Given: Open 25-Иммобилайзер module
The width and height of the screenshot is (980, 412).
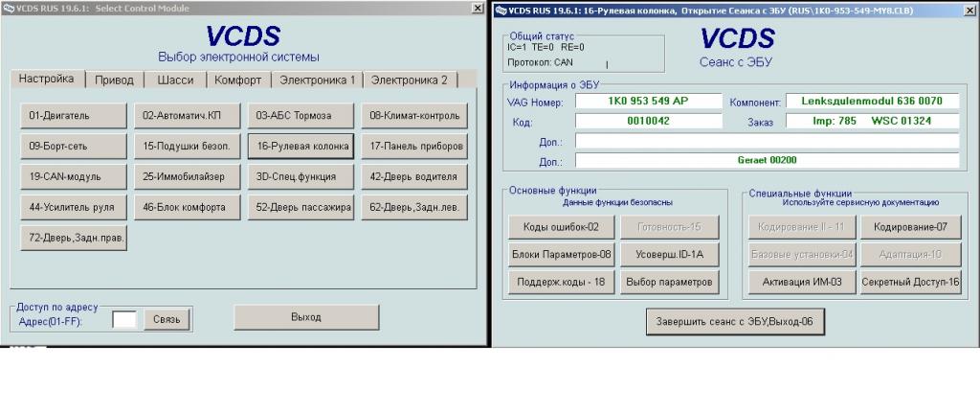Looking at the screenshot, I should [x=187, y=176].
